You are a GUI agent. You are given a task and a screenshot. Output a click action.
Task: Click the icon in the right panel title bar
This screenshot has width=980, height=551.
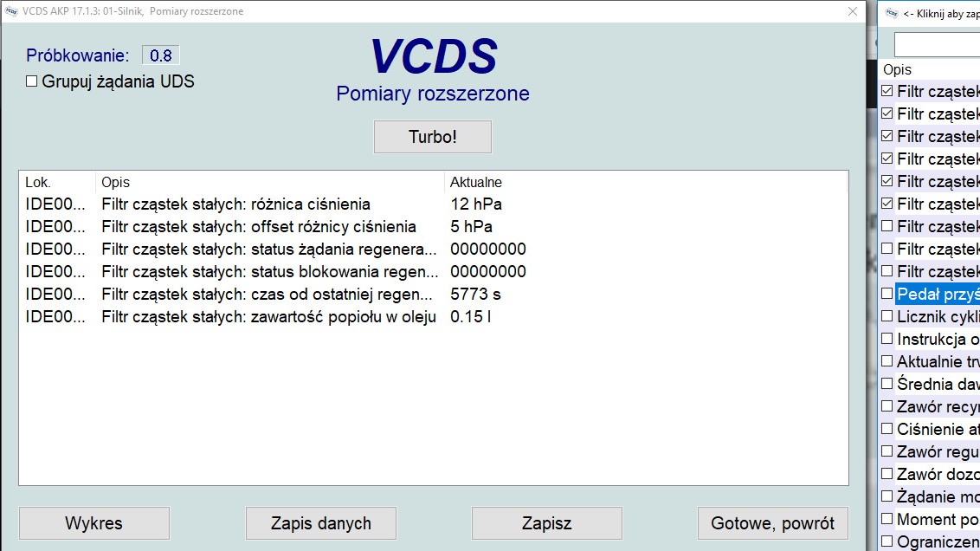tap(891, 13)
